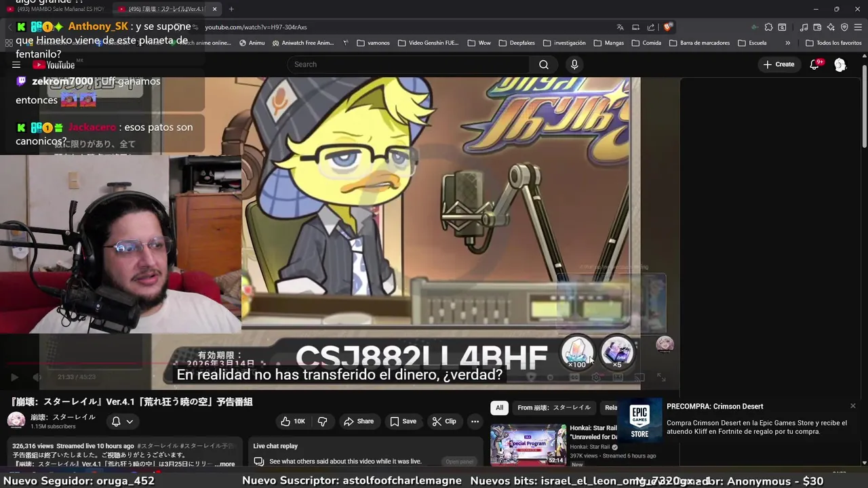The image size is (868, 488).
Task: Click the Share button under video
Action: point(359,422)
